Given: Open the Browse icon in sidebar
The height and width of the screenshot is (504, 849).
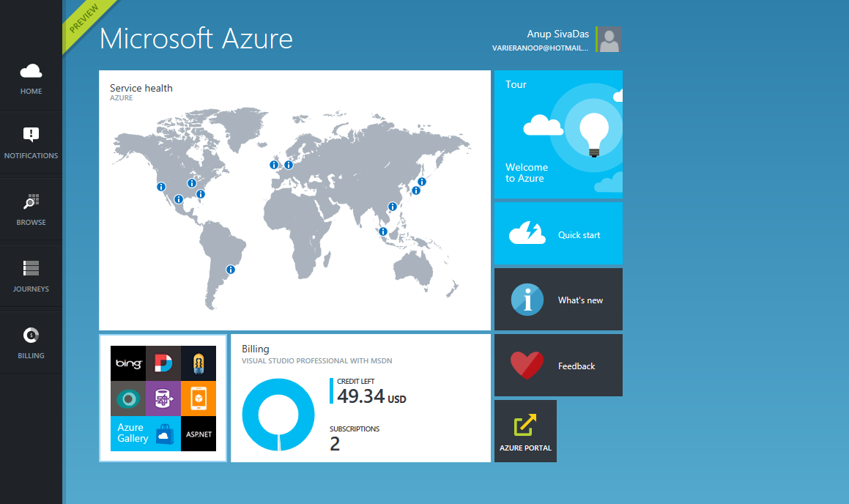Looking at the screenshot, I should (31, 202).
